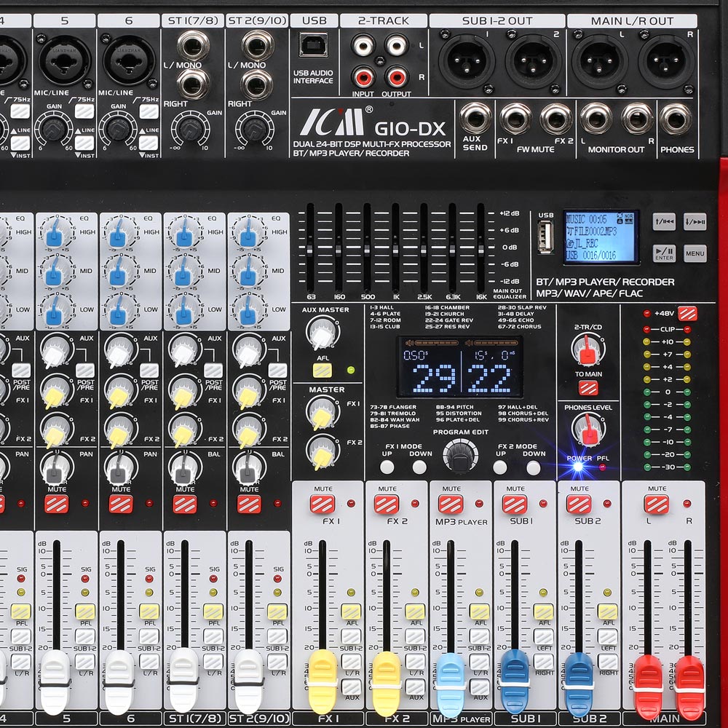Click the MASTER FX 2 knob

(x=323, y=451)
